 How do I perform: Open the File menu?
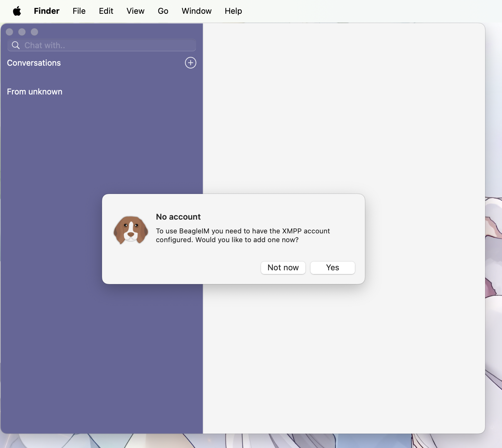79,11
